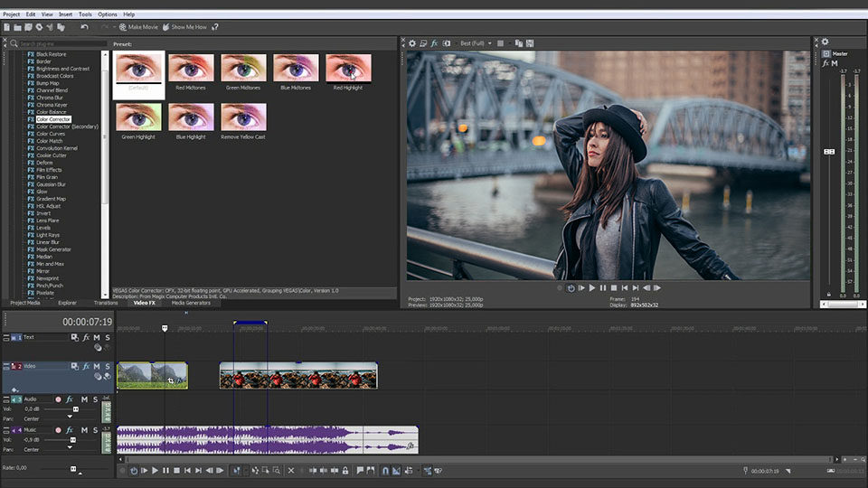Open the Tools menu
Viewport: 868px width, 488px height.
pyautogui.click(x=85, y=14)
